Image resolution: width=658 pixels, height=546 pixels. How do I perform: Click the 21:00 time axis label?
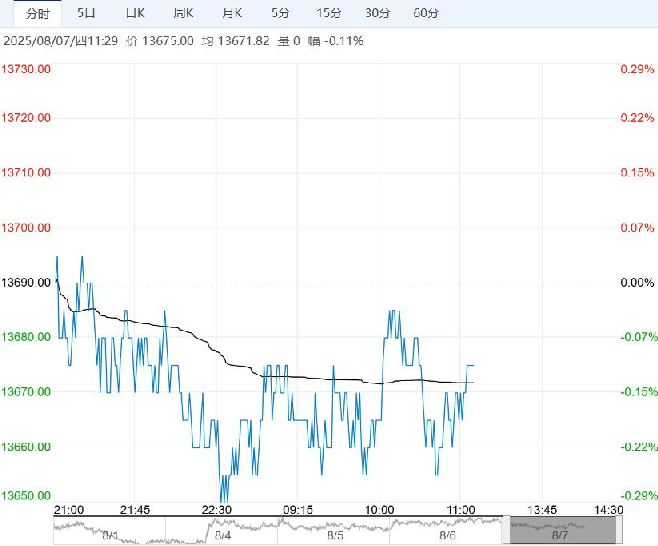pyautogui.click(x=69, y=510)
